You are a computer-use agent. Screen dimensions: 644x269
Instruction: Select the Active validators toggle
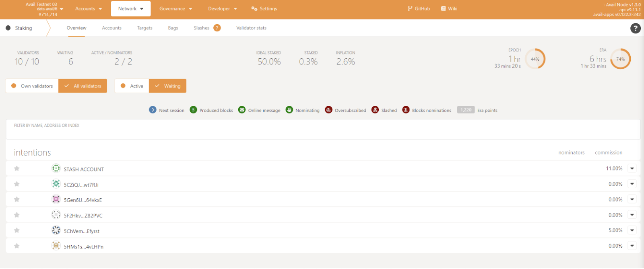click(132, 86)
